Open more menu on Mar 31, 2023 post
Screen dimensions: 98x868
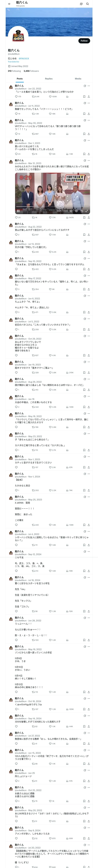(x=89, y=160)
